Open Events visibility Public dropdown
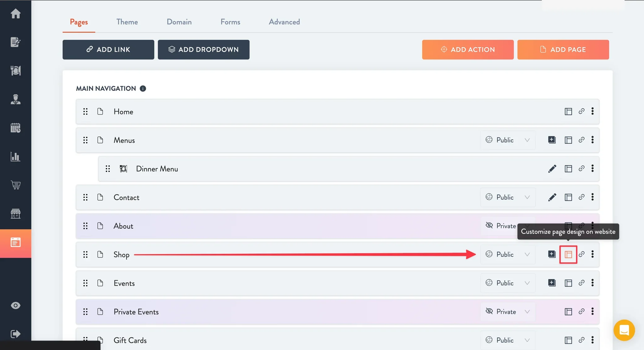This screenshot has width=644, height=350. [x=508, y=283]
